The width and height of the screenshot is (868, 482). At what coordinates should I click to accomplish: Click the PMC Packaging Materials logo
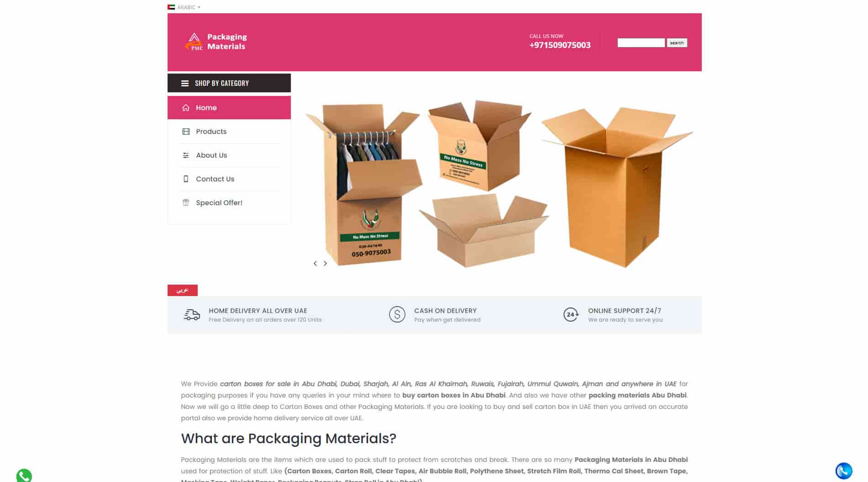click(x=216, y=42)
